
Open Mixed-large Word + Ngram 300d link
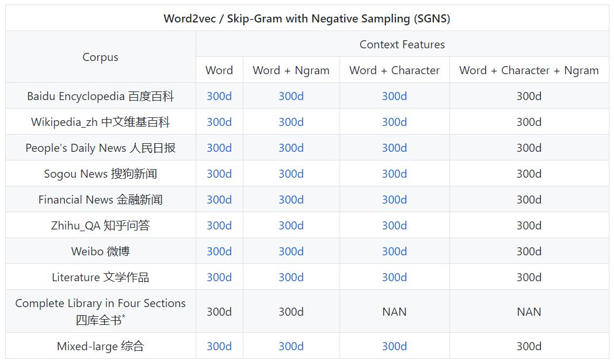point(291,346)
